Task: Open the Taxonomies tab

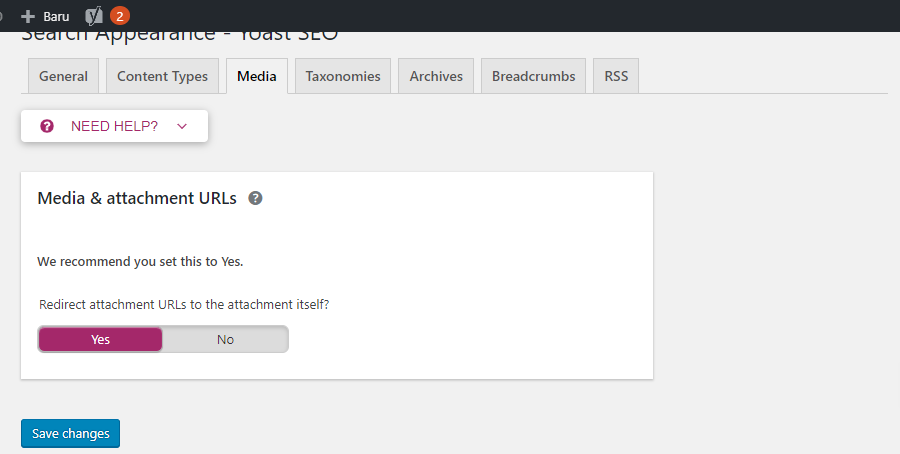Action: pyautogui.click(x=343, y=76)
